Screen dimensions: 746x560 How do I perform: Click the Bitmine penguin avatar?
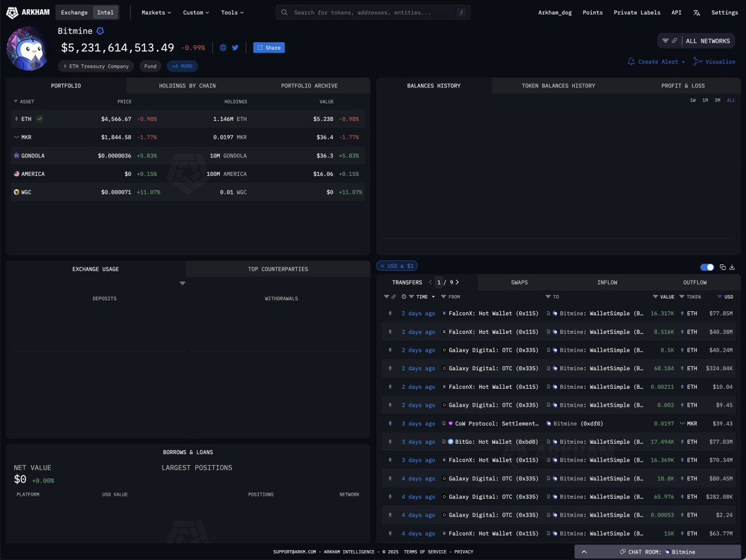coord(27,49)
